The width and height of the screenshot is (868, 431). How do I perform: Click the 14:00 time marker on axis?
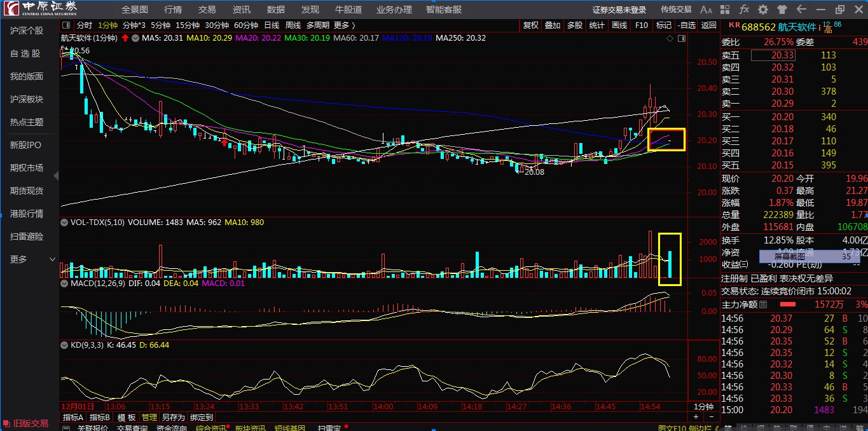click(x=383, y=406)
